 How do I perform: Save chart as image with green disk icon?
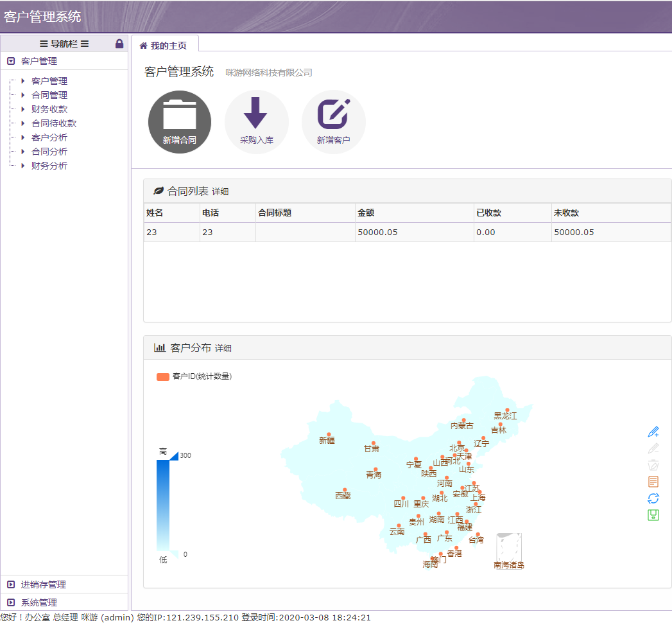(653, 515)
